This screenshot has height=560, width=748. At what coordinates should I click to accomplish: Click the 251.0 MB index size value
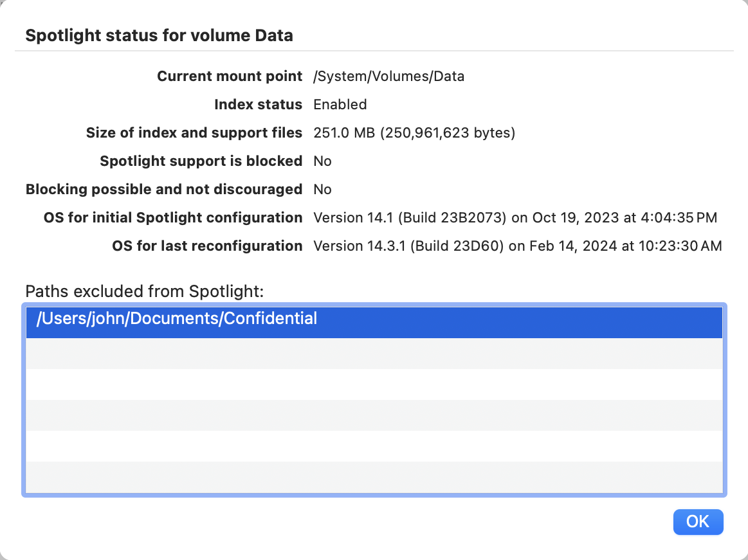coord(414,132)
